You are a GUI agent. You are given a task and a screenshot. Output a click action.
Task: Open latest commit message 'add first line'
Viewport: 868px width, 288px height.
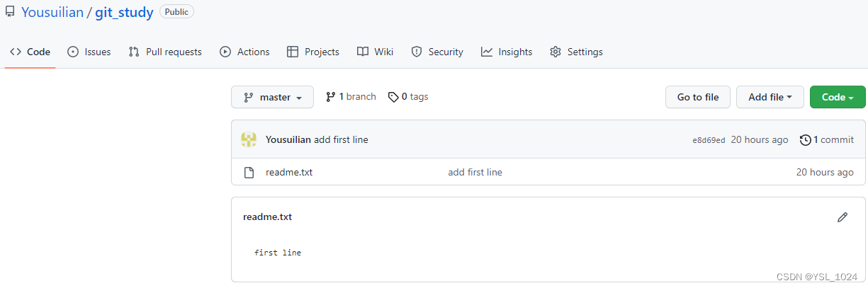[x=341, y=139]
